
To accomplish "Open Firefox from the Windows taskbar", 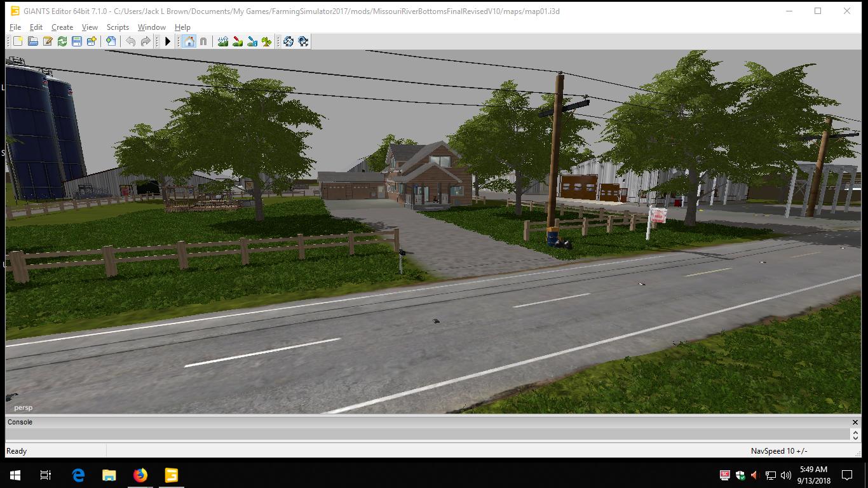I will coord(140,475).
